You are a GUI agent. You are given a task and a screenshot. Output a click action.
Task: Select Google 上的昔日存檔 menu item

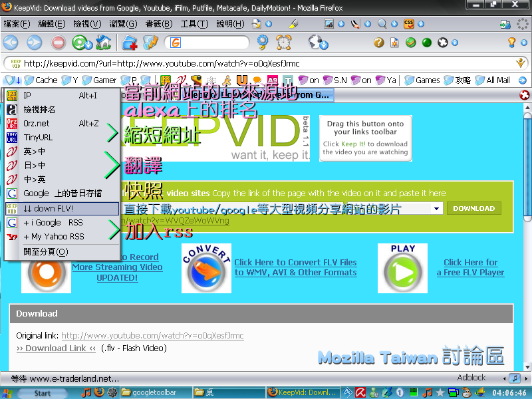(63, 194)
